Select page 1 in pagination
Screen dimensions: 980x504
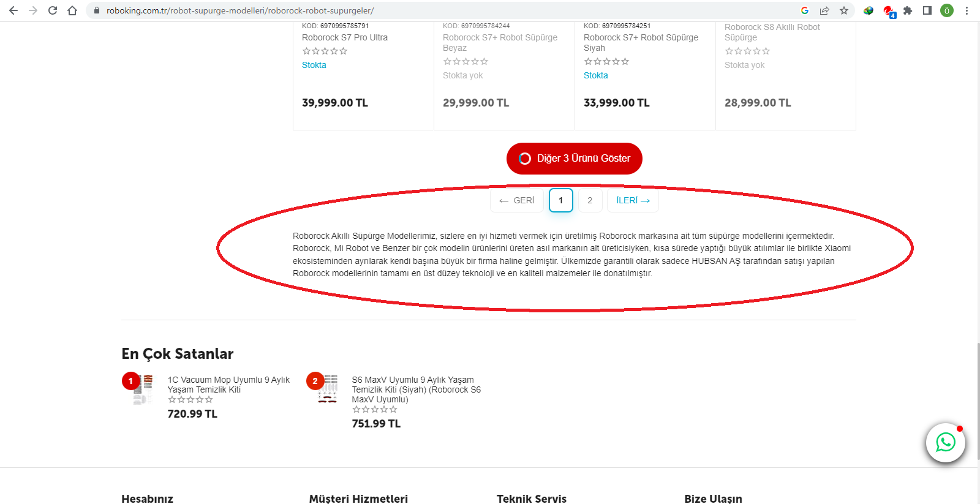pyautogui.click(x=560, y=200)
